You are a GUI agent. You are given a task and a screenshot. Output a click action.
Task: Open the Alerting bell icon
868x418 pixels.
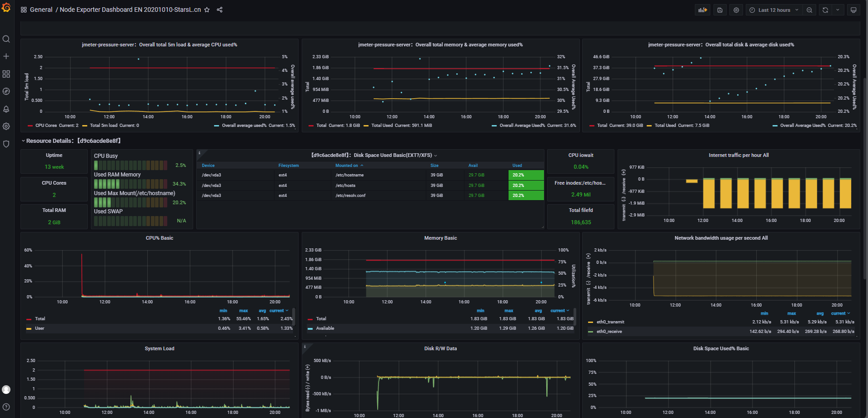point(6,109)
